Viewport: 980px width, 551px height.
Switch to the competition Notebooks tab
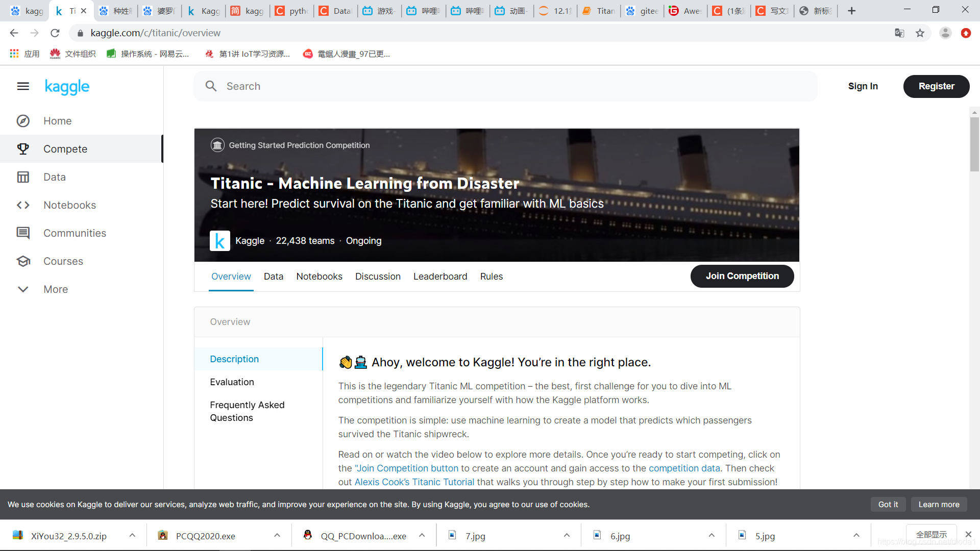319,277
